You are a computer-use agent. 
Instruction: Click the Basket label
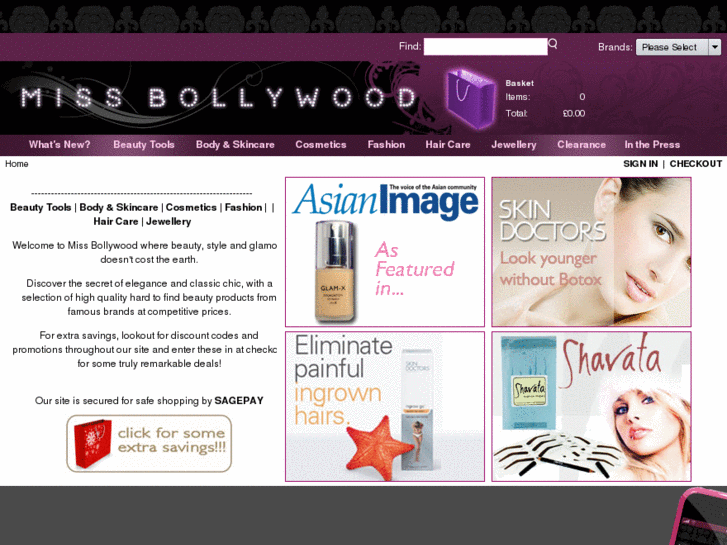point(519,83)
